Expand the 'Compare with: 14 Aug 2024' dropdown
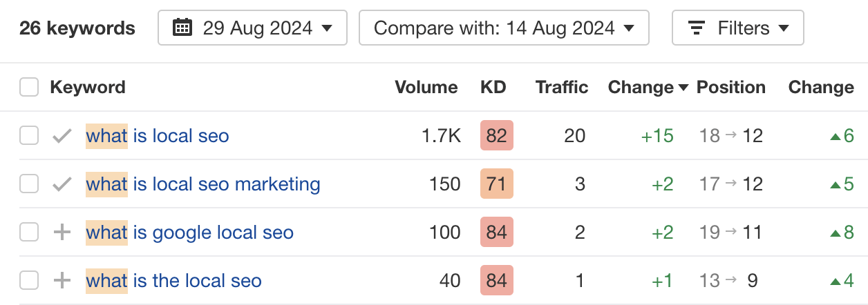Screen dimensions: 868x305 [x=504, y=28]
